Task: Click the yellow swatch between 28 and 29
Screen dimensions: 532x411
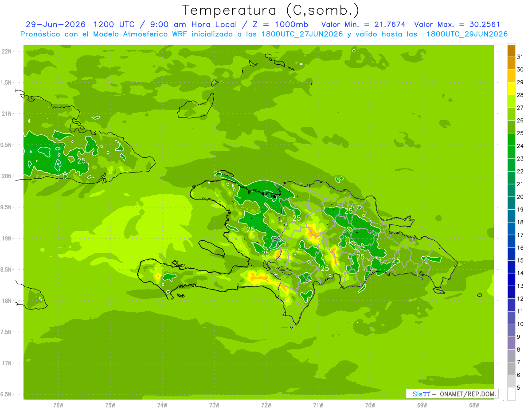Action: (x=511, y=89)
